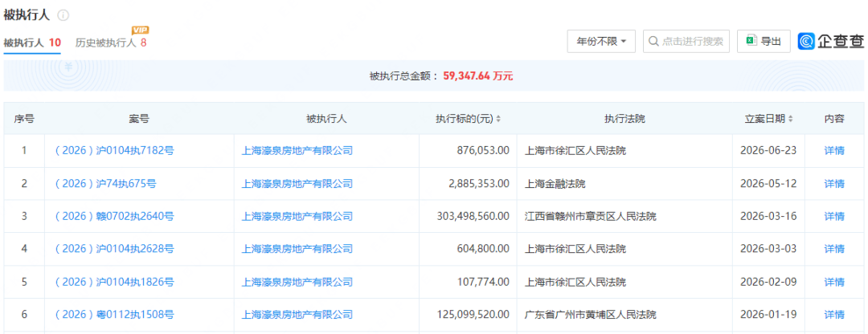Click the 导出 export button
868x334 pixels.
click(764, 42)
